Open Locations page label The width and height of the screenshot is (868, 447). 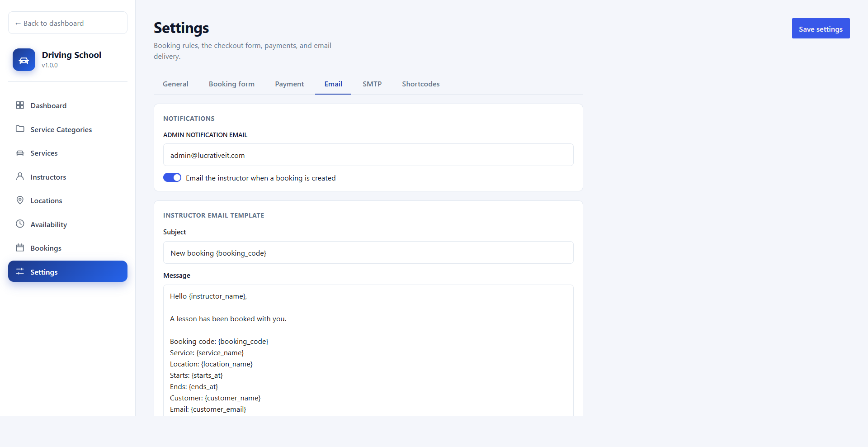pos(46,200)
